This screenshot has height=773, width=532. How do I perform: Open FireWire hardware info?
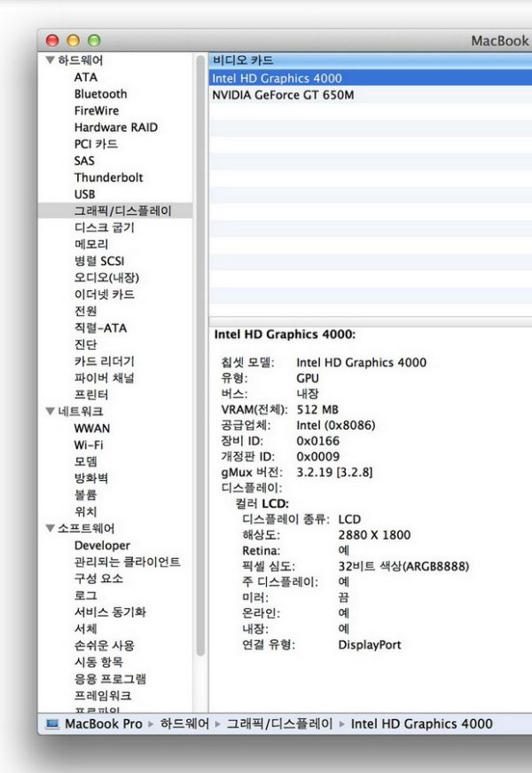97,110
